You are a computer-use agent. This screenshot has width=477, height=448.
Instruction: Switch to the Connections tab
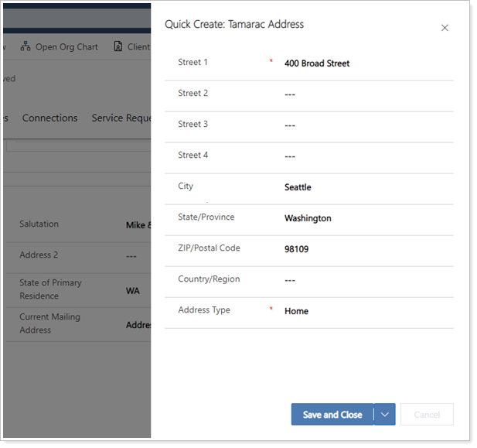point(49,118)
